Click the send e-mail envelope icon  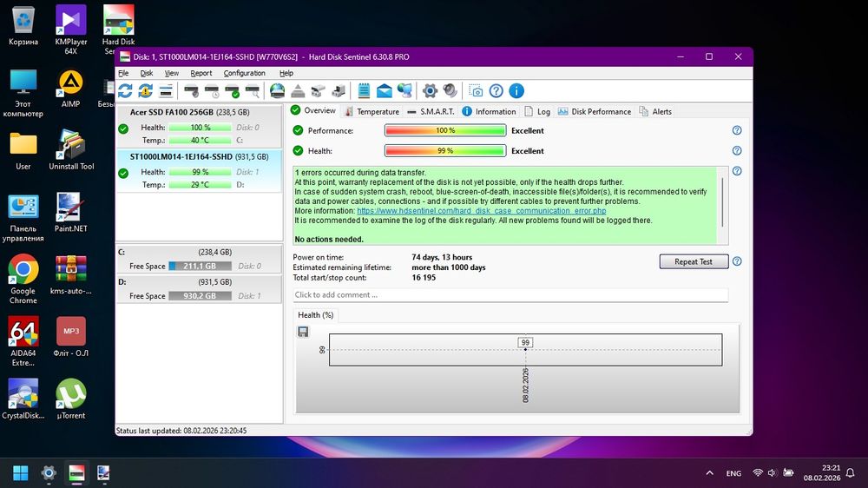(385, 91)
